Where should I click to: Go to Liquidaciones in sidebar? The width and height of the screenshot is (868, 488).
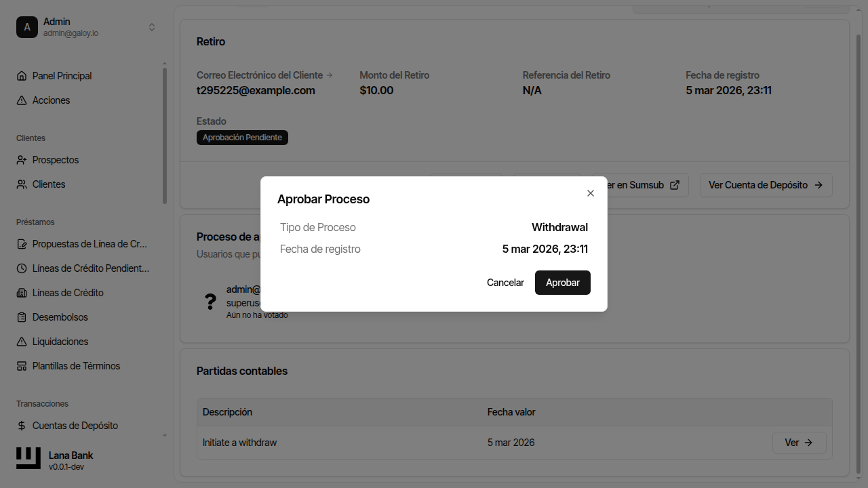[x=60, y=342]
